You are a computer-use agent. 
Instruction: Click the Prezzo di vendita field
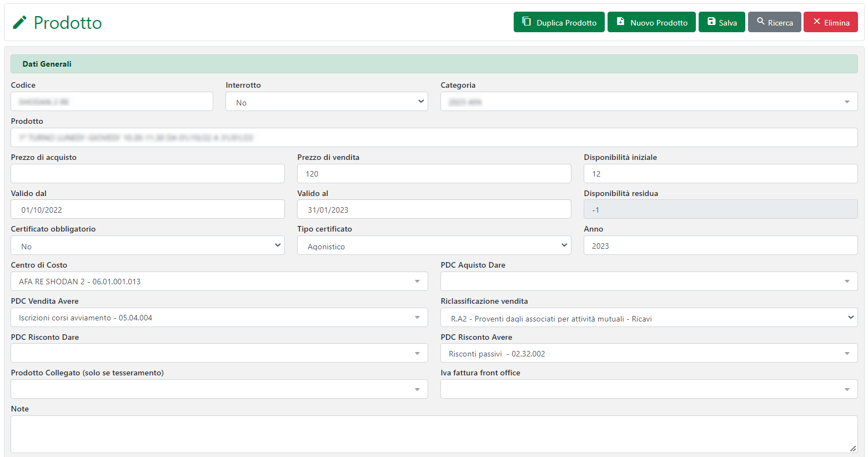[x=434, y=174]
